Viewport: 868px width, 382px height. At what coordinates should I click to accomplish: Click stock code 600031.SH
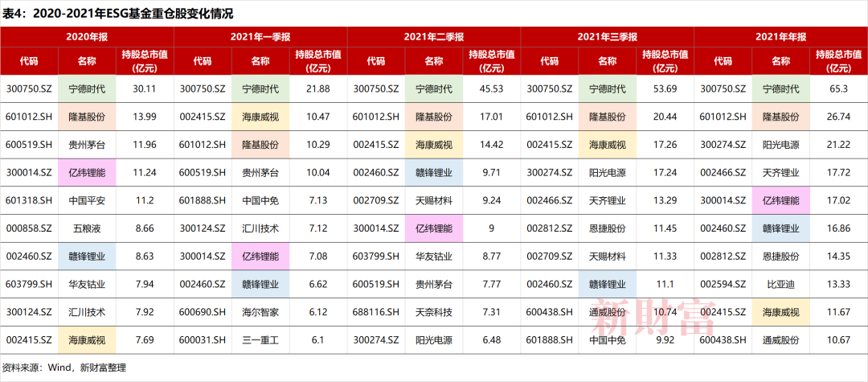click(x=203, y=340)
